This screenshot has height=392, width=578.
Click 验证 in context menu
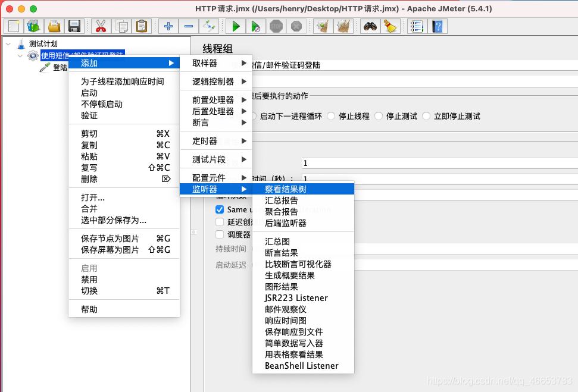tap(124, 115)
